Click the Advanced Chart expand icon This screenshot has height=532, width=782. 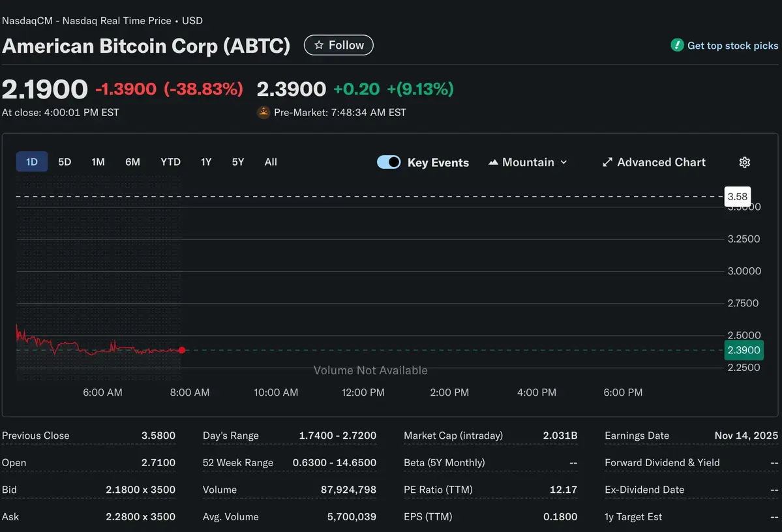click(607, 162)
